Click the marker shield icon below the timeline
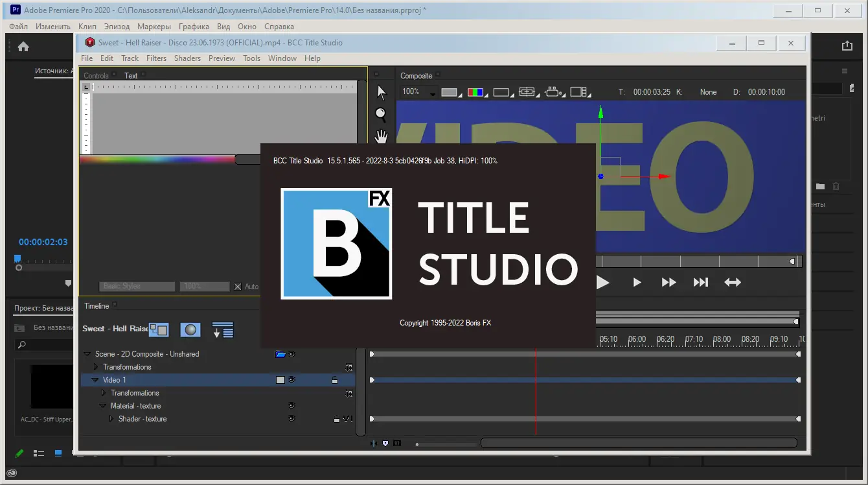The width and height of the screenshot is (868, 485). pyautogui.click(x=385, y=444)
